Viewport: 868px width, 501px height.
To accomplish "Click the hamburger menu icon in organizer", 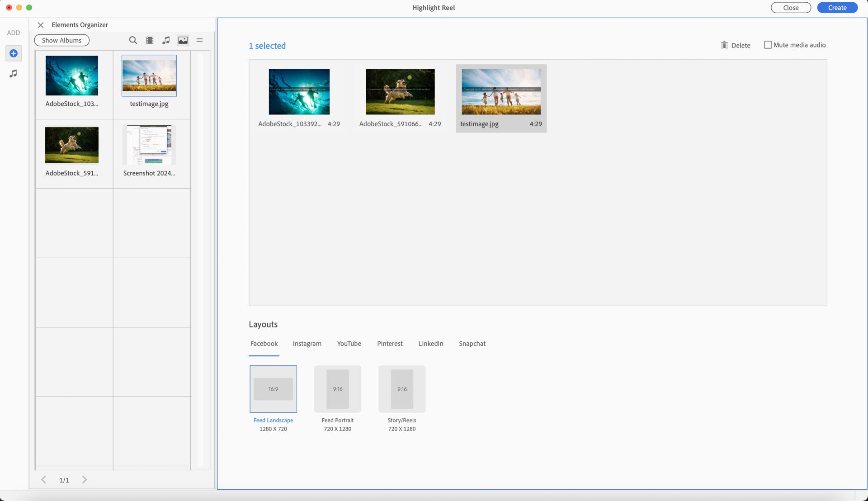I will [200, 40].
